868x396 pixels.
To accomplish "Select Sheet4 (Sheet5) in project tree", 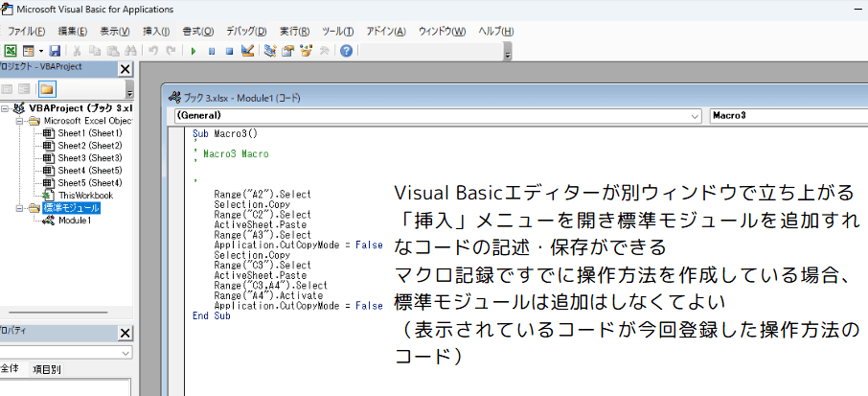I will (90, 170).
